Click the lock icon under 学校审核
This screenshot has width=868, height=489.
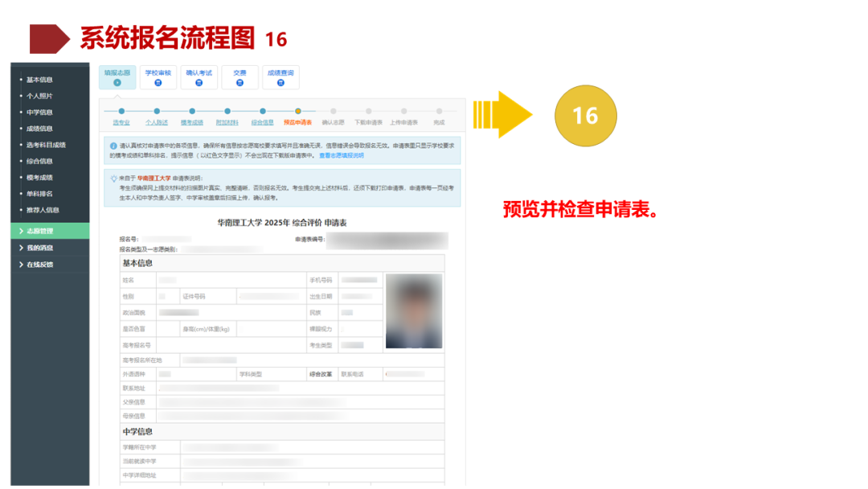pos(158,83)
